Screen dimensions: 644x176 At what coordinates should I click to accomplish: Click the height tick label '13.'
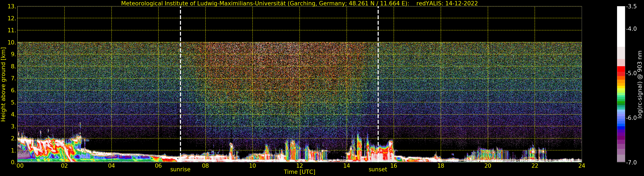12,6
